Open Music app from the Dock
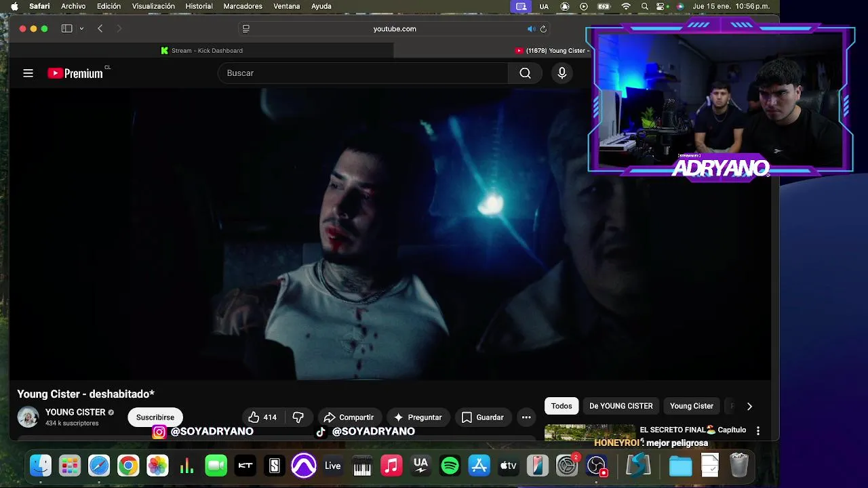The height and width of the screenshot is (488, 868). coord(391,466)
